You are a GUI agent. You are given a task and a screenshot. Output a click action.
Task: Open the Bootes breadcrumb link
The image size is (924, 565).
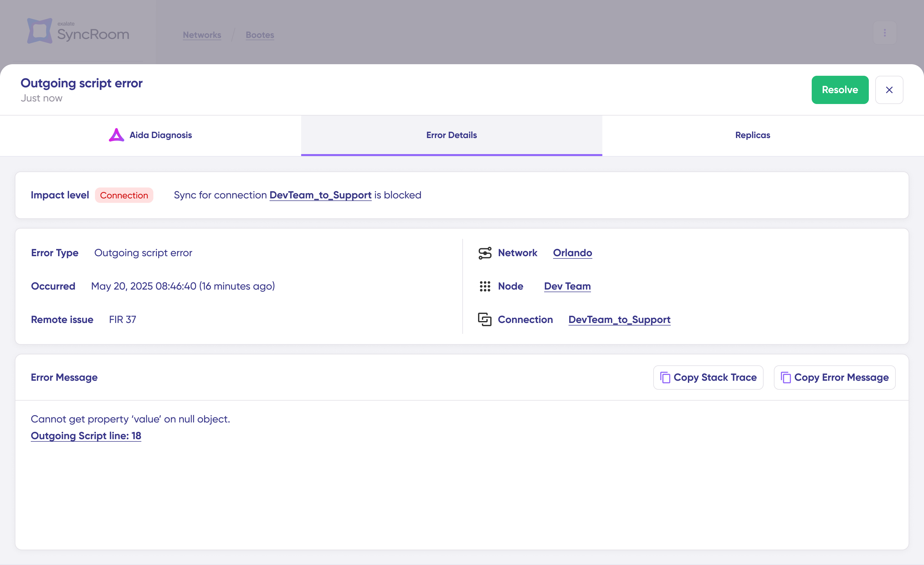(x=260, y=35)
